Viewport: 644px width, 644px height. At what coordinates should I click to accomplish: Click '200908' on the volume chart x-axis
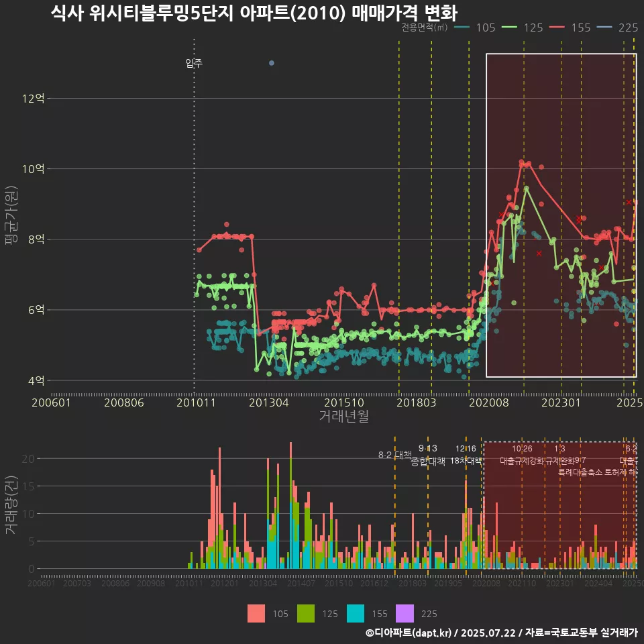click(151, 583)
